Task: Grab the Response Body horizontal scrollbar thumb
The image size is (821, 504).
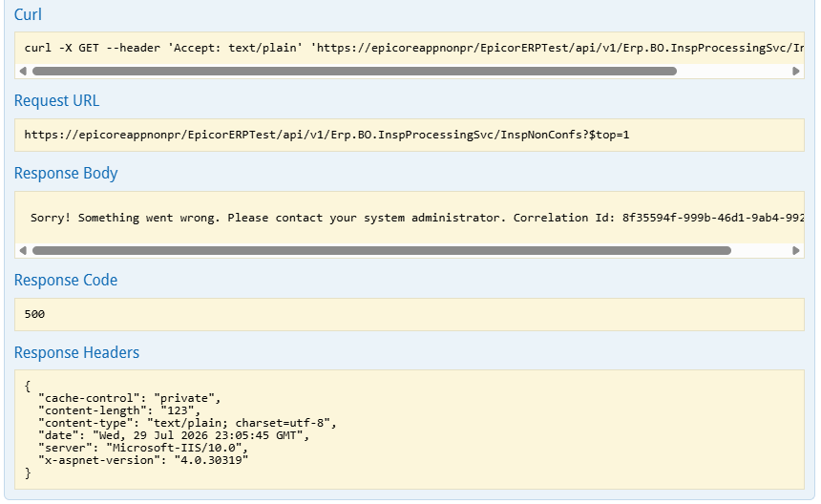Action: coord(382,251)
